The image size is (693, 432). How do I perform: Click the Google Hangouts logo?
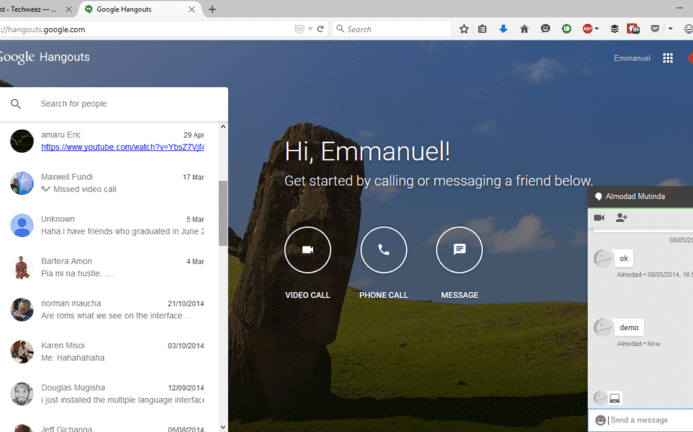coord(44,57)
